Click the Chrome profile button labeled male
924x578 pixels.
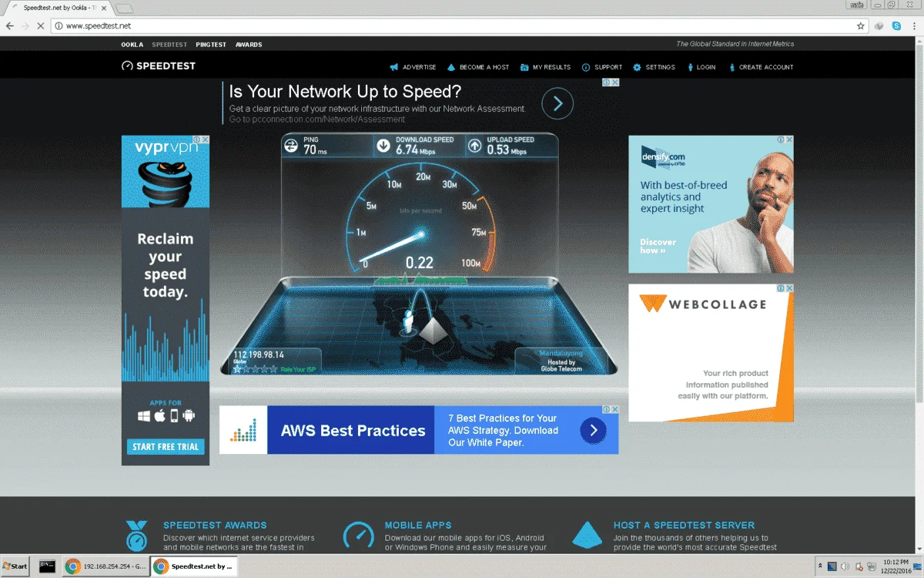click(x=856, y=5)
